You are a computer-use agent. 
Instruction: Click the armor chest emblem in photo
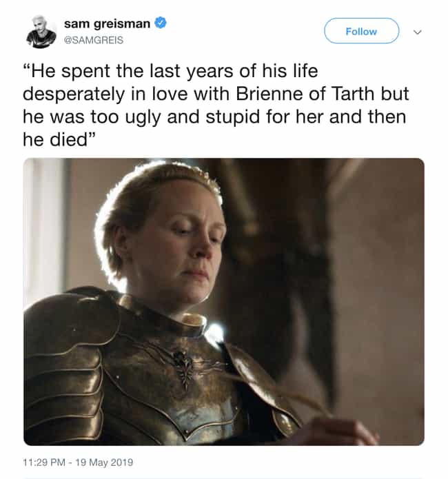pos(184,368)
